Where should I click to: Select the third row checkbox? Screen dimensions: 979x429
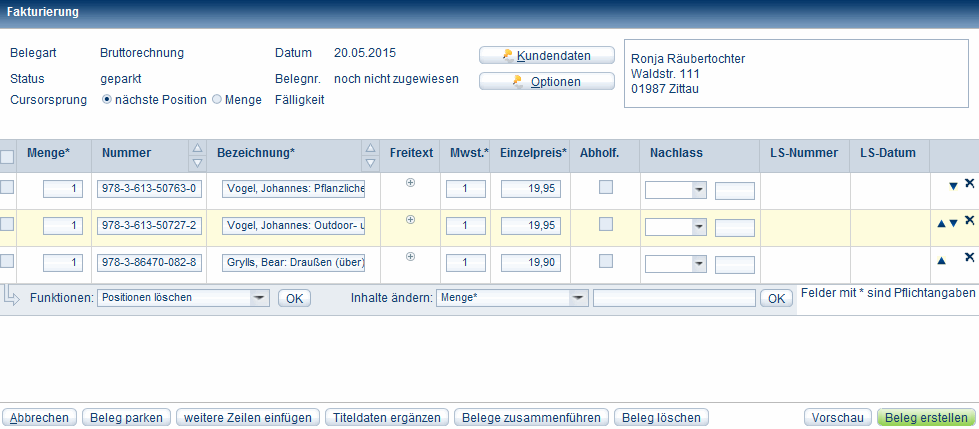(7, 262)
